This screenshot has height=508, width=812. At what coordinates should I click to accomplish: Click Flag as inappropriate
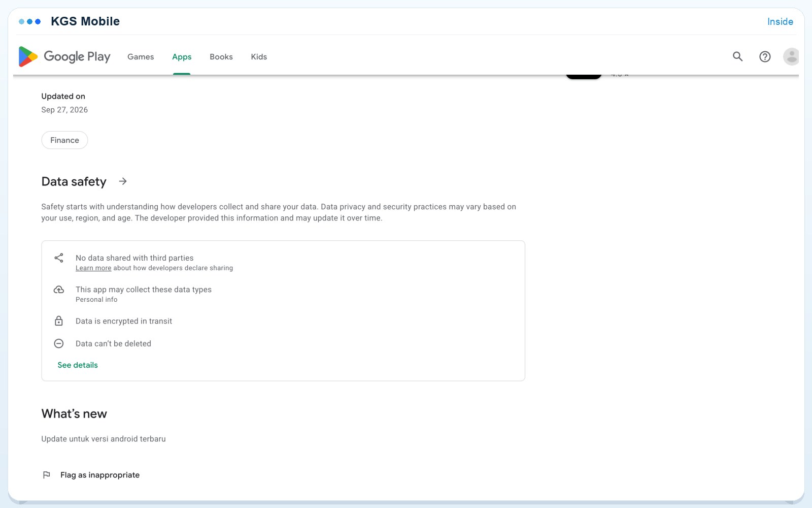pos(100,475)
